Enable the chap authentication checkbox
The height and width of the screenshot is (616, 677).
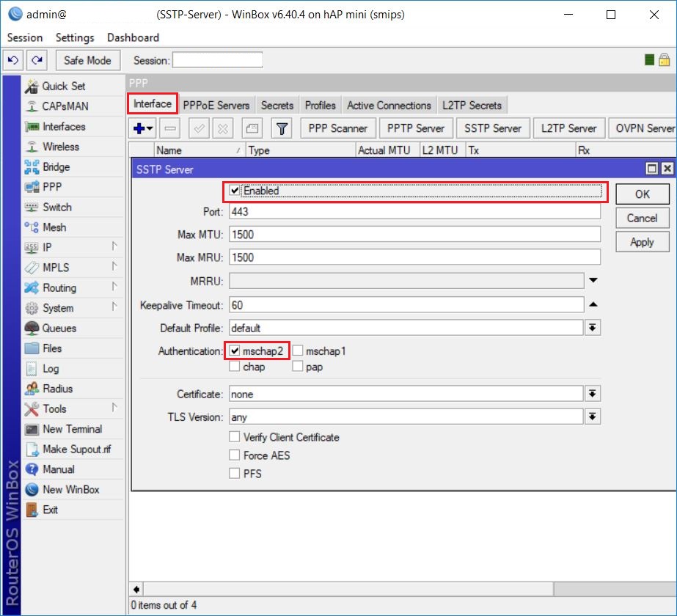235,367
